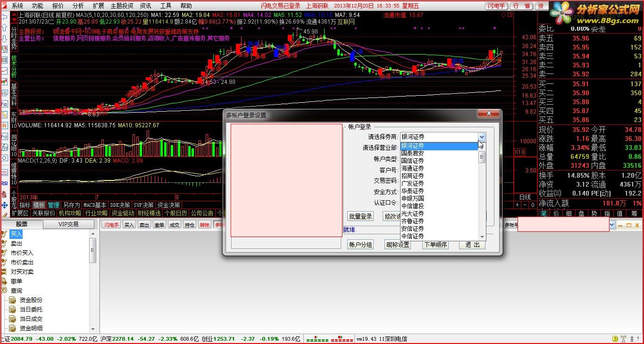The image size is (644, 344).
Task: Click the 资金明细 document icon
Action: point(13,328)
